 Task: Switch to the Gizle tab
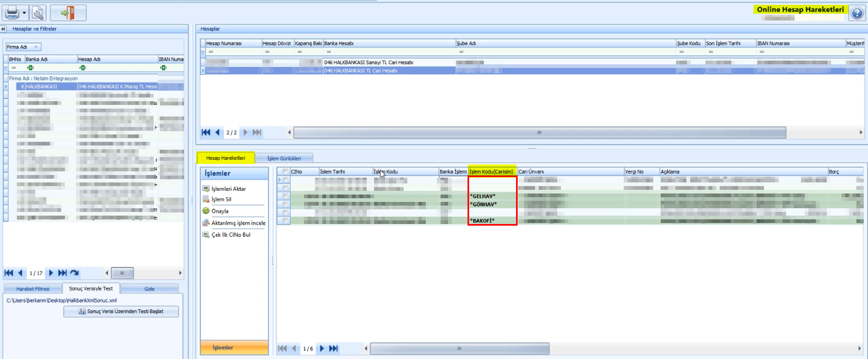click(149, 289)
